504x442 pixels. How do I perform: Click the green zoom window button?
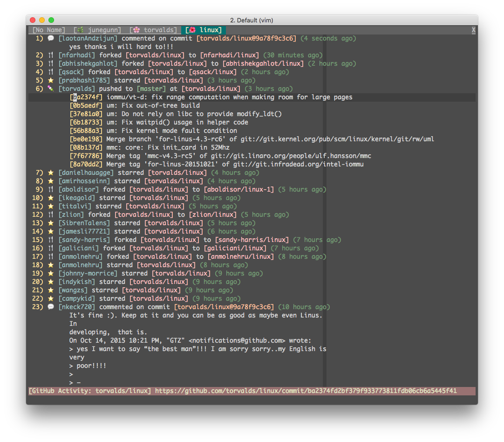(51, 20)
